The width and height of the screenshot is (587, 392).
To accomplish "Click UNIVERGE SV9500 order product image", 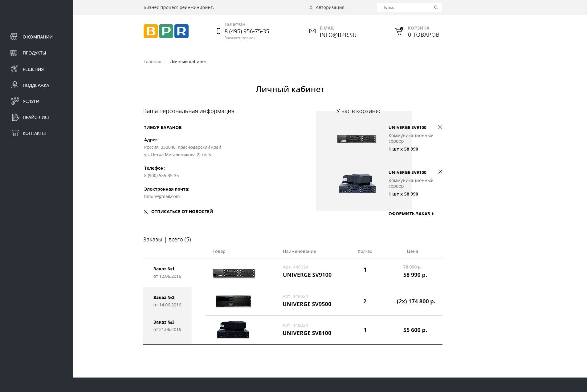I will (233, 301).
